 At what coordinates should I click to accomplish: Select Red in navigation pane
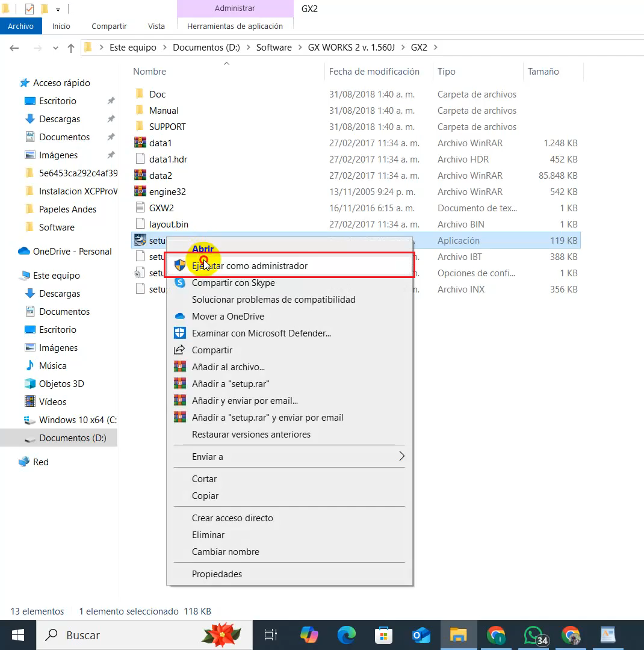click(x=41, y=462)
